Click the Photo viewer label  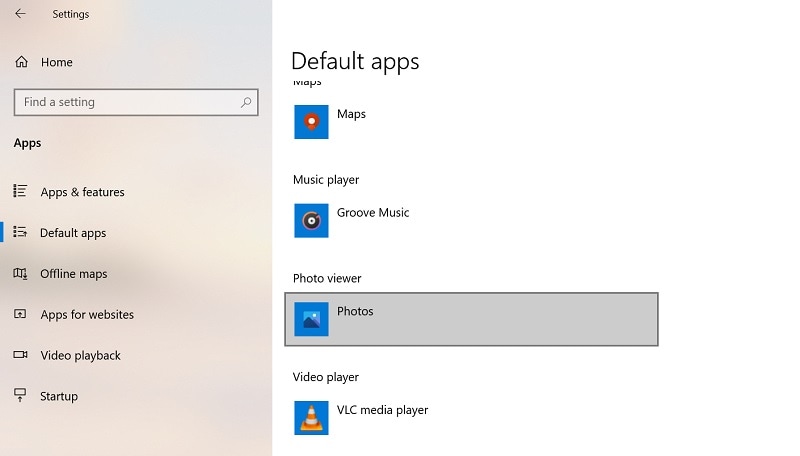[x=327, y=278]
